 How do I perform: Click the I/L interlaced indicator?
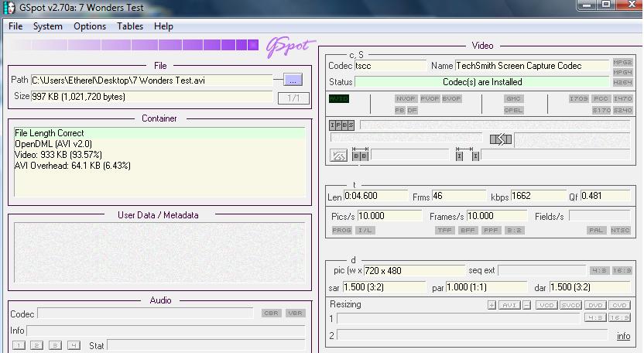(x=365, y=230)
